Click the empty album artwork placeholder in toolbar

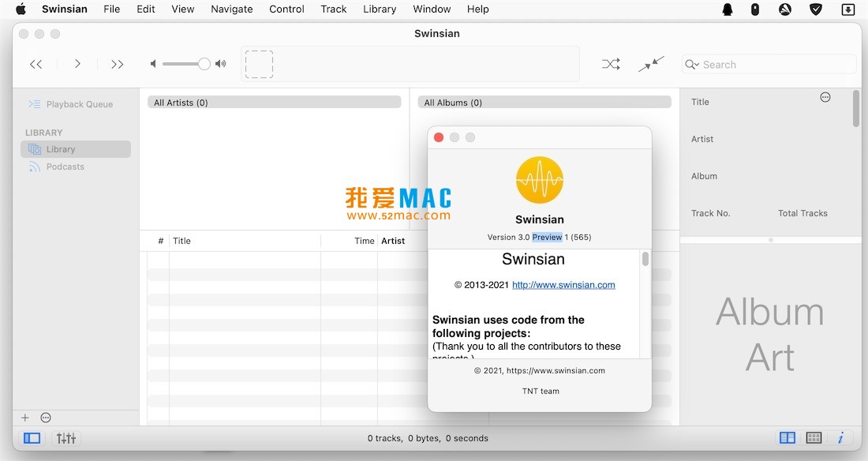point(259,64)
